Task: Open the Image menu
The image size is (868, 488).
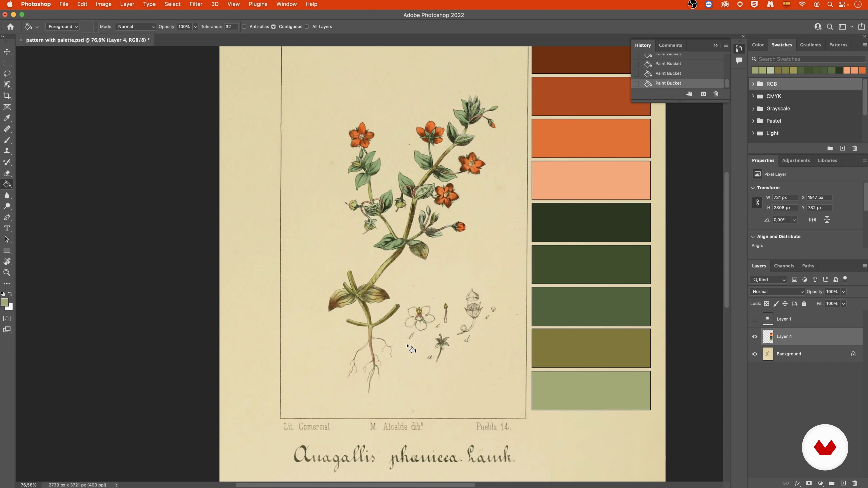Action: (104, 4)
